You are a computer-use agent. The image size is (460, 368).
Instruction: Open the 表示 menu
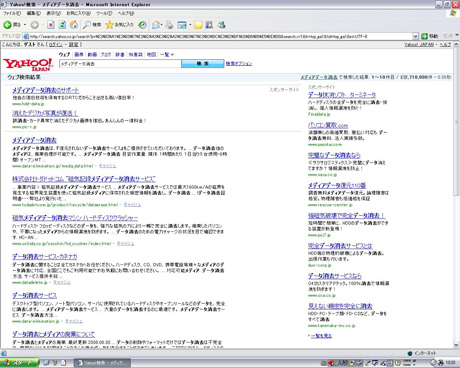(53, 13)
